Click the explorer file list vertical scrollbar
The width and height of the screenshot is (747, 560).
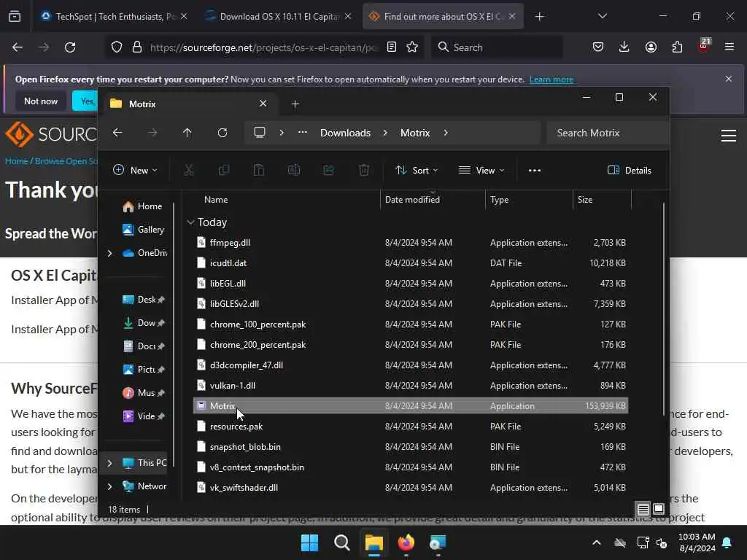coord(663,309)
